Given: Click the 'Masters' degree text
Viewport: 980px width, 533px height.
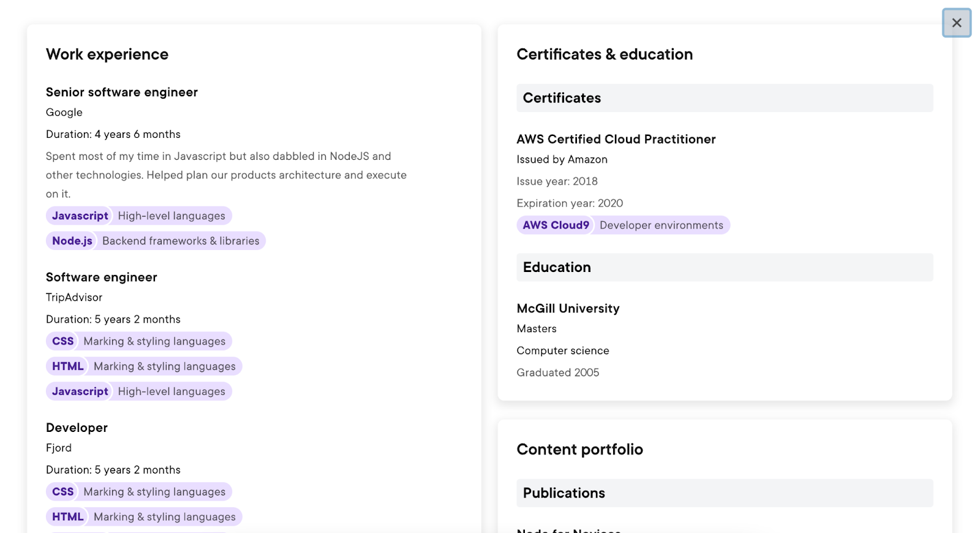Looking at the screenshot, I should (x=537, y=328).
